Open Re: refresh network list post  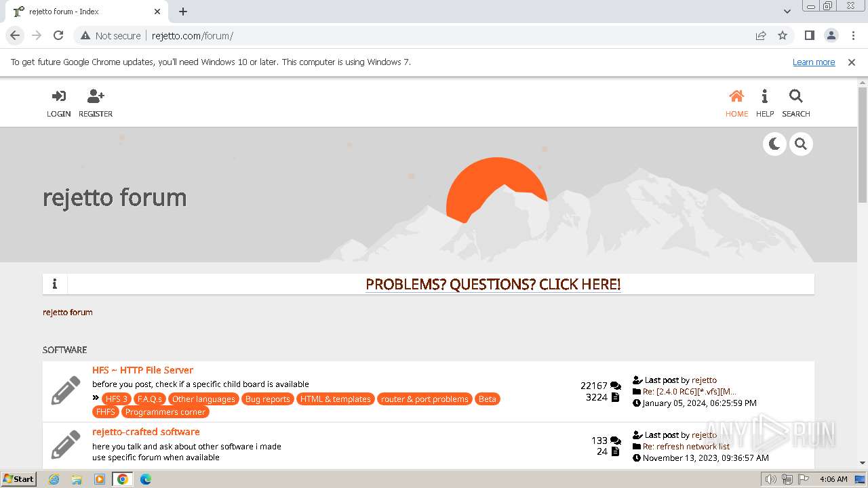pos(686,447)
